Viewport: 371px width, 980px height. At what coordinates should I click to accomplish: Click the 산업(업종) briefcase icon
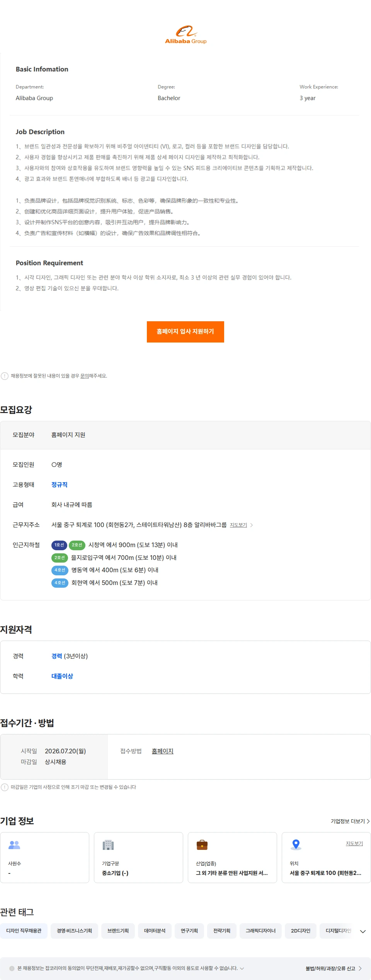click(202, 845)
